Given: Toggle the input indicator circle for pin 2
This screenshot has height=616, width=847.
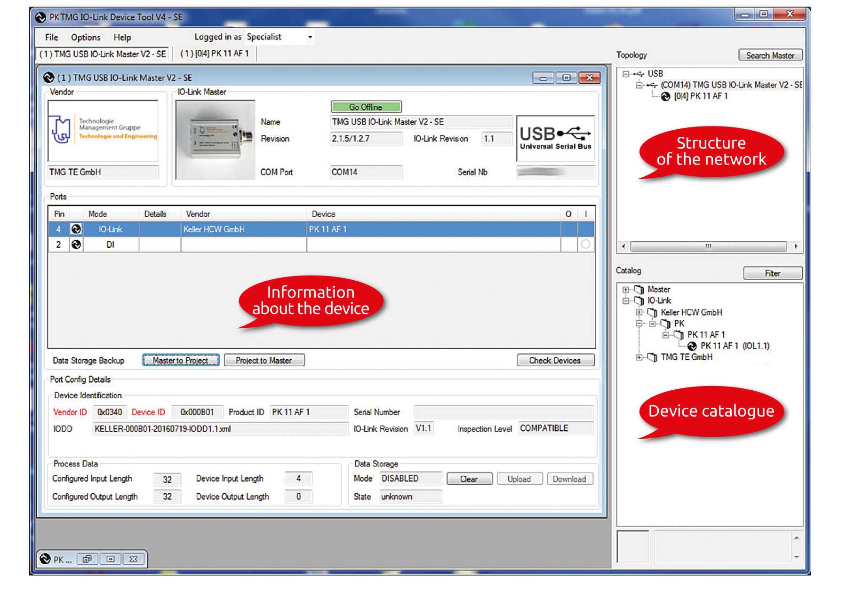Looking at the screenshot, I should coord(585,245).
